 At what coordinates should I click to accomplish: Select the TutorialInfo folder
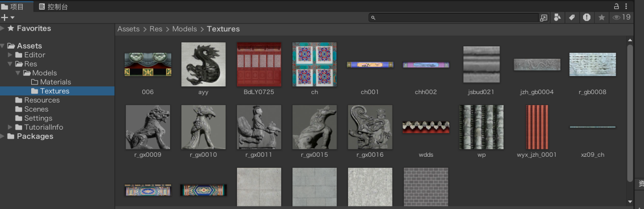57,127
